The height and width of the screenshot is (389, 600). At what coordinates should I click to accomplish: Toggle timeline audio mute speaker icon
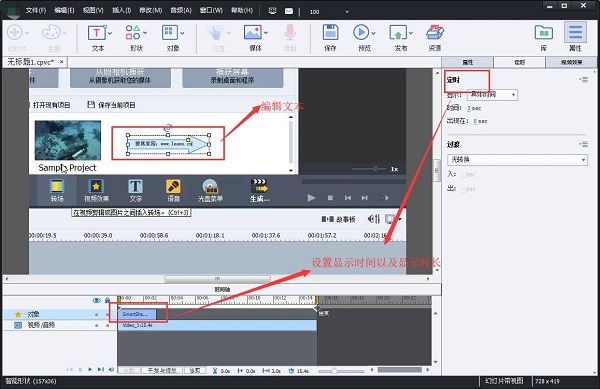click(x=111, y=369)
